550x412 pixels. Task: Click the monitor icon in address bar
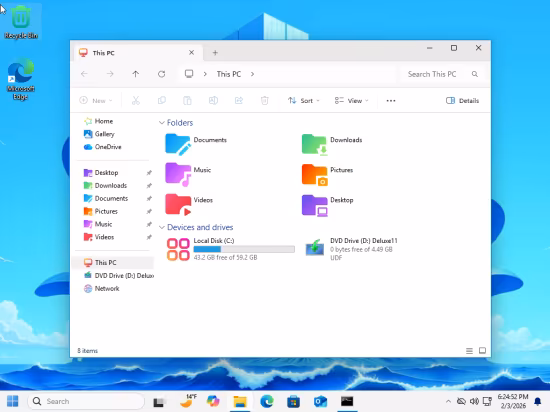pyautogui.click(x=189, y=74)
